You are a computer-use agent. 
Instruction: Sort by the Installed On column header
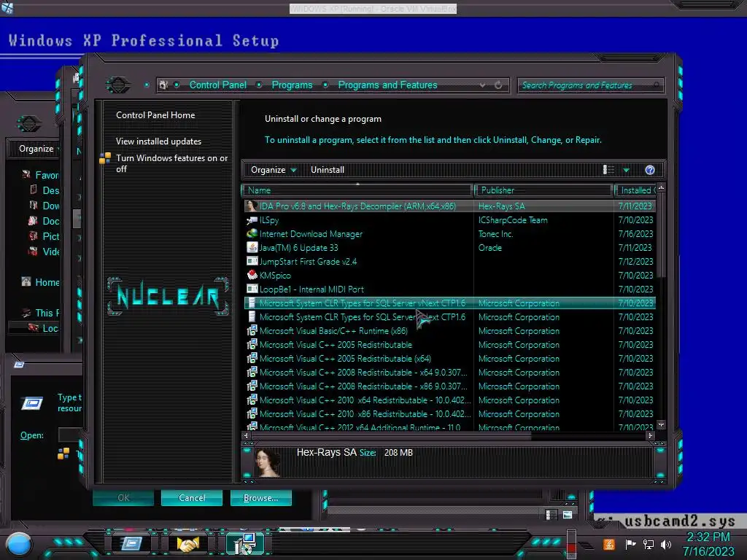pyautogui.click(x=635, y=190)
